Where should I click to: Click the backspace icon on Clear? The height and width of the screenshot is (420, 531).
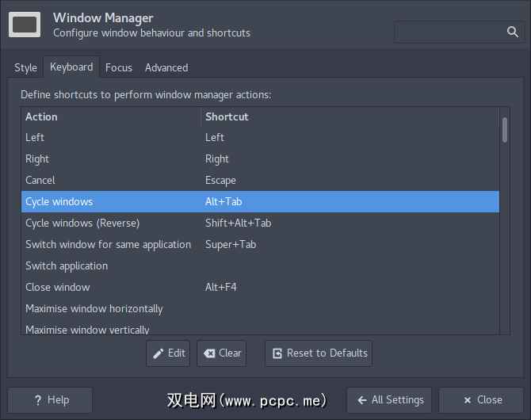[x=209, y=353]
